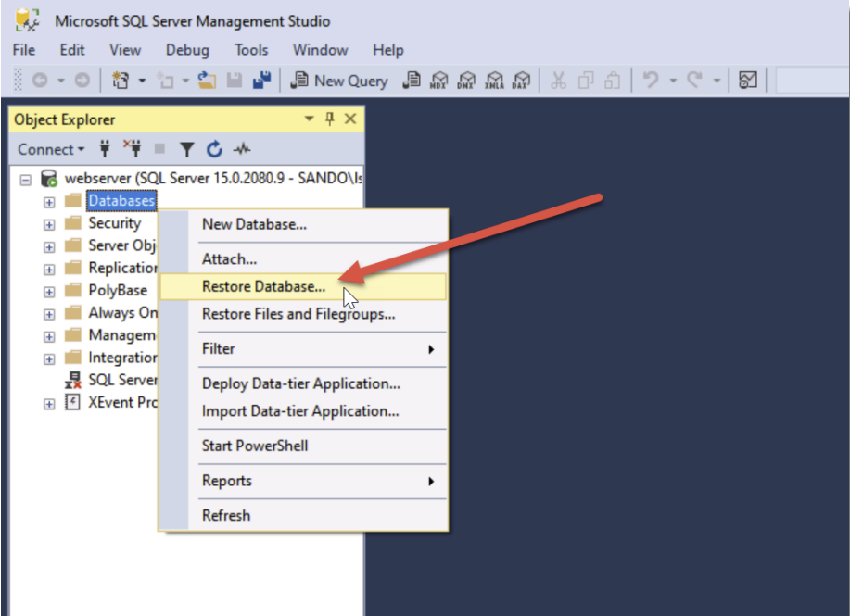The image size is (850, 616).
Task: Click the Save disk icon
Action: tap(235, 81)
